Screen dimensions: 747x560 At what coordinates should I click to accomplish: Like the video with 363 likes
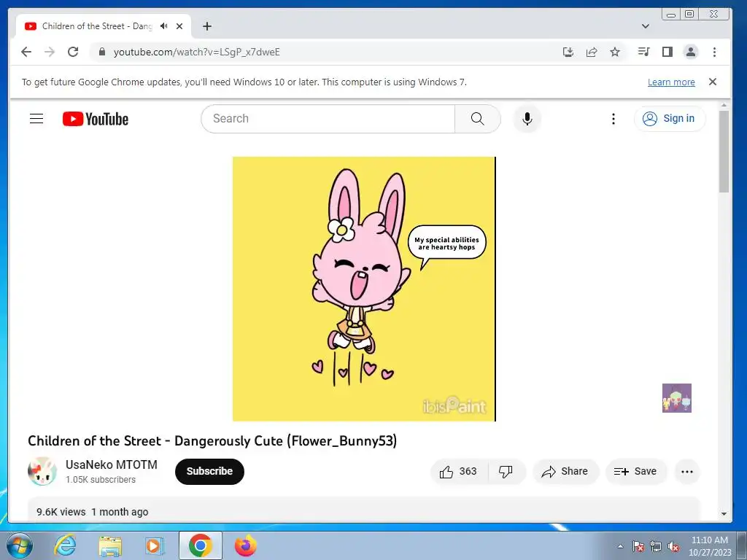(459, 472)
